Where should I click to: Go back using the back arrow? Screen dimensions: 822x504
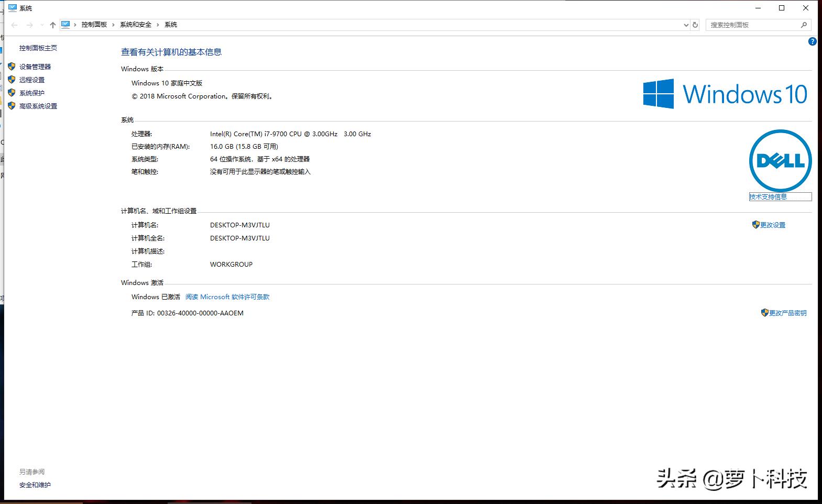(x=15, y=25)
